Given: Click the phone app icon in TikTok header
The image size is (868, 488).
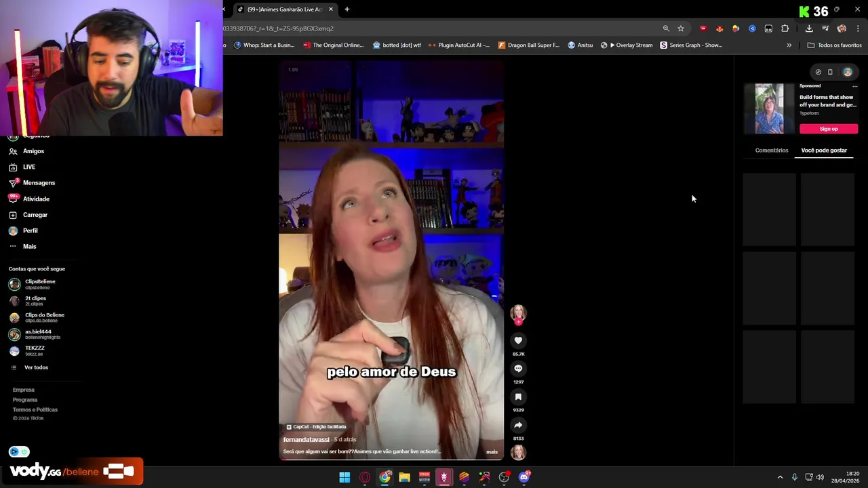Looking at the screenshot, I should [x=830, y=72].
